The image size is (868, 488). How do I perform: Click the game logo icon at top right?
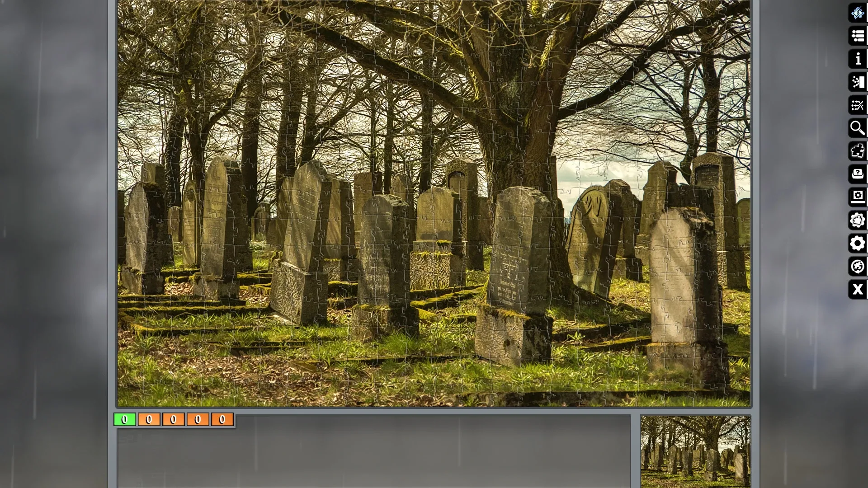click(x=858, y=13)
